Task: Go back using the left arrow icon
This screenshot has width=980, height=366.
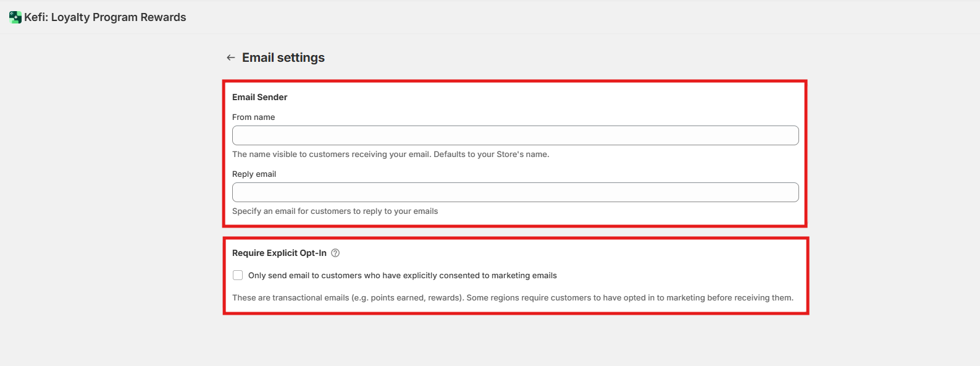Action: click(x=231, y=57)
